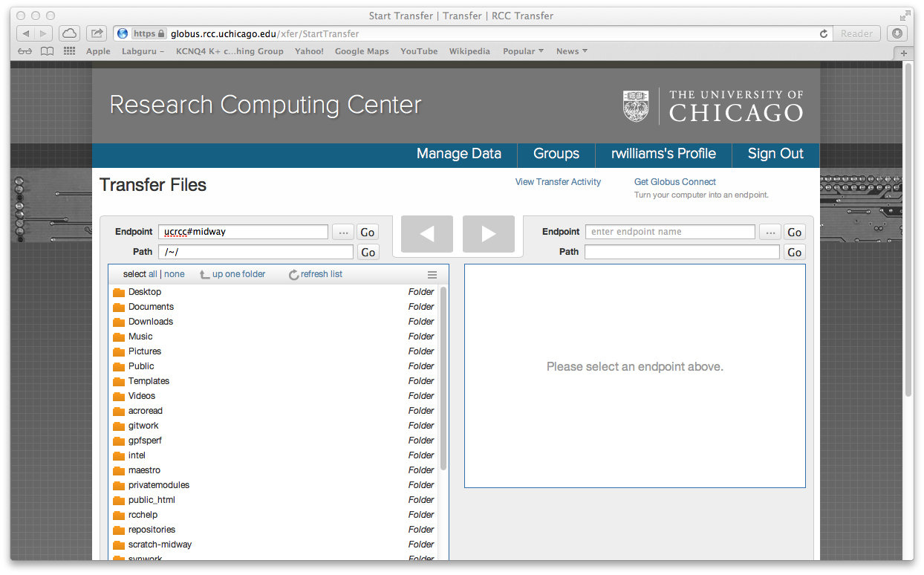
Task: Click the refresh list circular icon
Action: coord(294,275)
